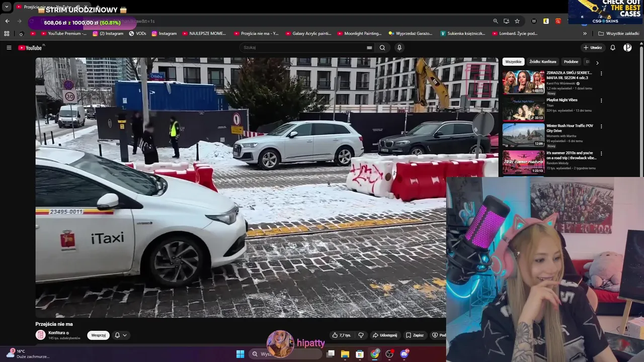Click the CSG Skins ad banner
Image resolution: width=644 pixels, height=362 pixels.
(606, 12)
